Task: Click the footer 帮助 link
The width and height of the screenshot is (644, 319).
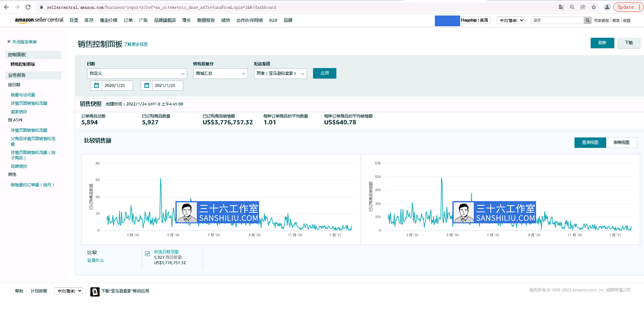Action: tap(19, 291)
